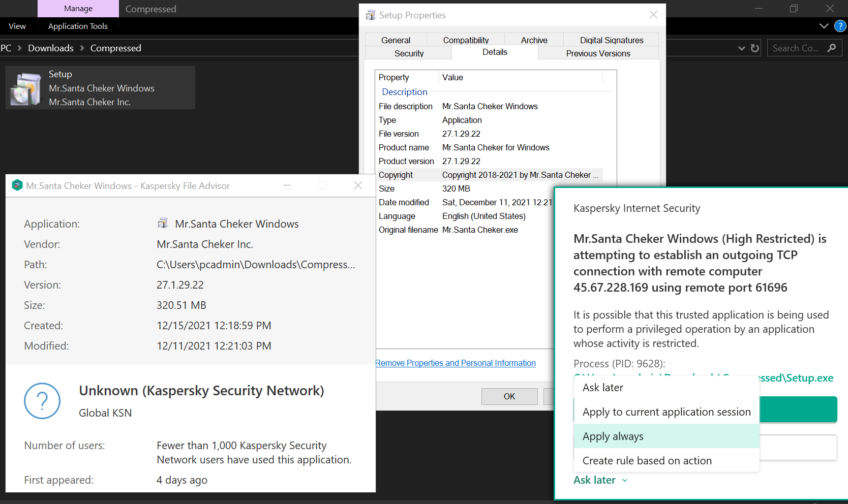Collapse the Description group heading
Viewport: 848px width, 504px height.
[405, 92]
